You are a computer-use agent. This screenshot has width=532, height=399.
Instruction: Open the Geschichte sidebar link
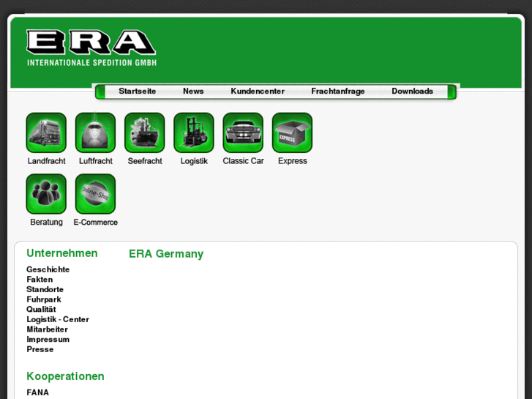click(48, 269)
